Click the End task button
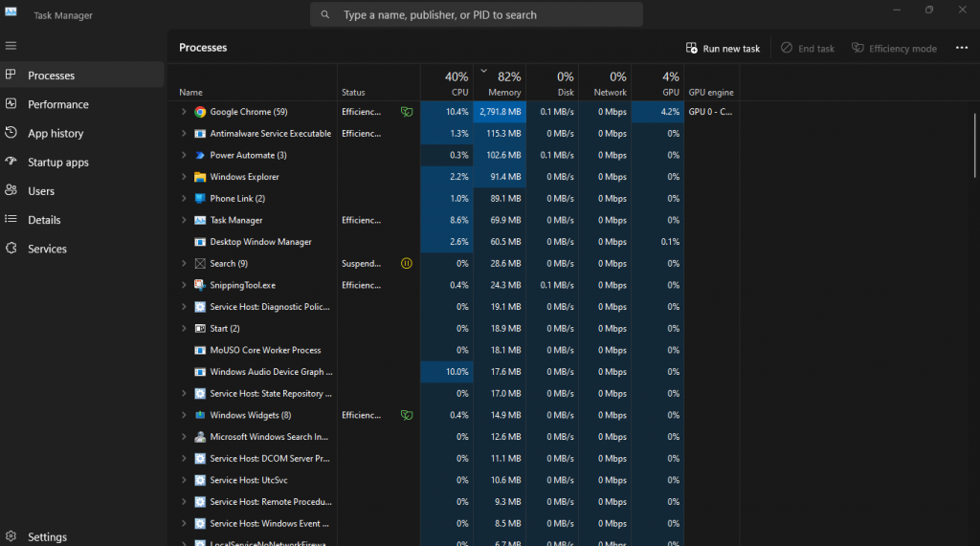The height and width of the screenshot is (546, 980). [808, 48]
